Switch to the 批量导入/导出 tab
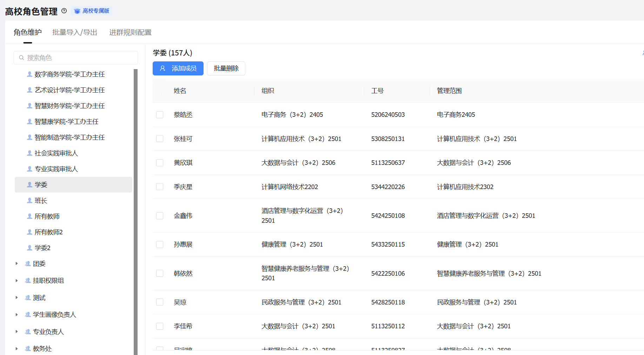This screenshot has width=644, height=355. (x=74, y=32)
